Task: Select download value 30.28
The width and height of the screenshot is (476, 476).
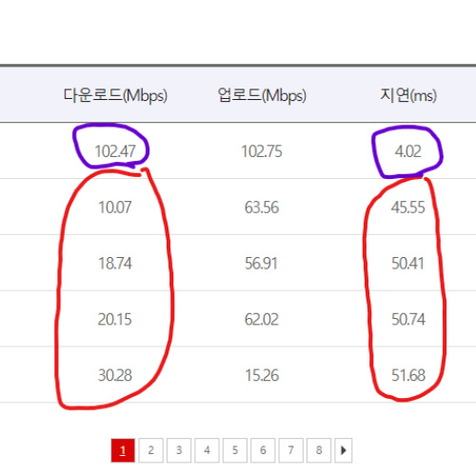Action: point(115,375)
